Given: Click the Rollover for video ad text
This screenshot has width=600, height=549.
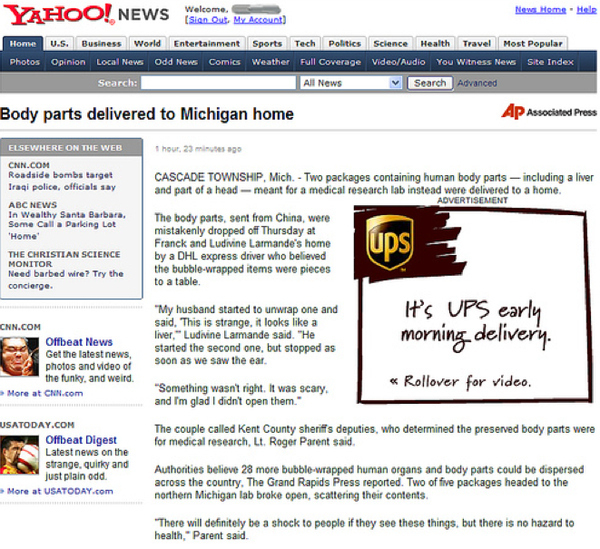Looking at the screenshot, I should pyautogui.click(x=461, y=381).
